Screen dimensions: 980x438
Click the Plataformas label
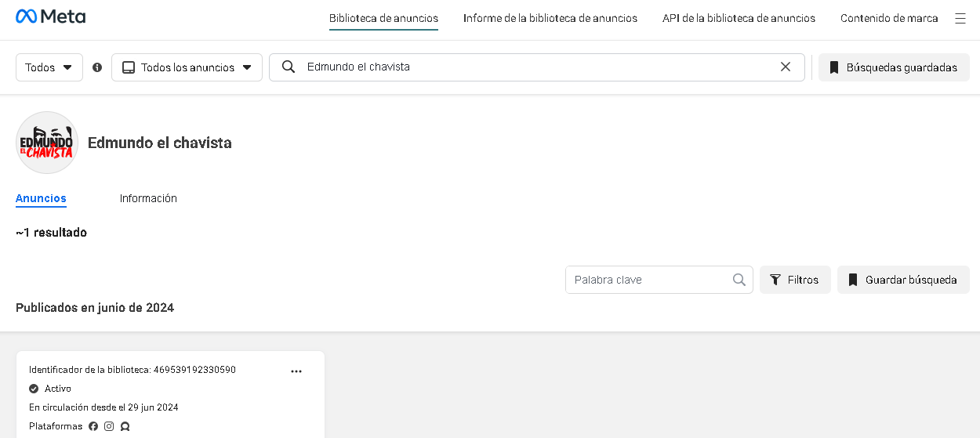56,426
